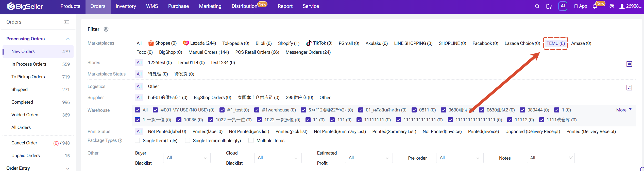This screenshot has width=644, height=171.
Task: Launch the AI assistant button
Action: [x=563, y=6]
